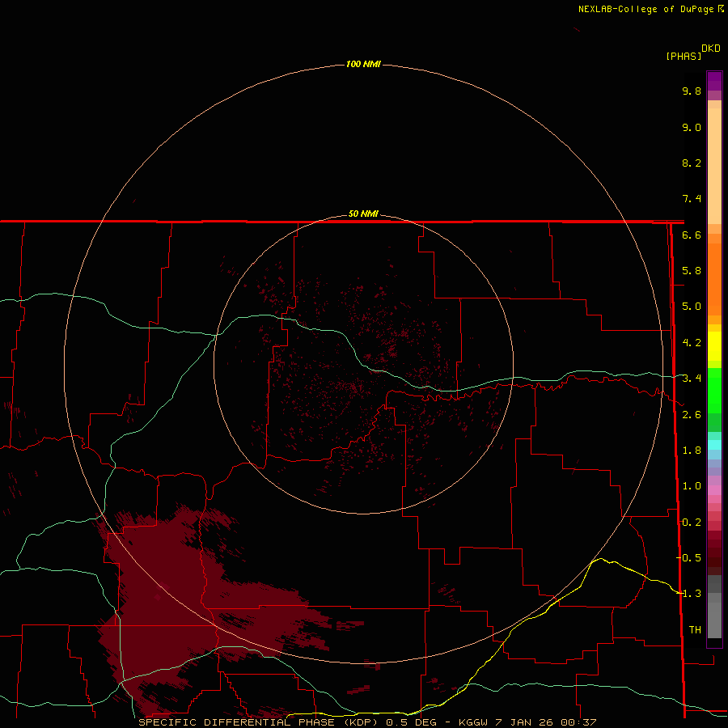This screenshot has height=728, width=728.
Task: Click the 8.2 value on color scale
Action: (x=692, y=163)
